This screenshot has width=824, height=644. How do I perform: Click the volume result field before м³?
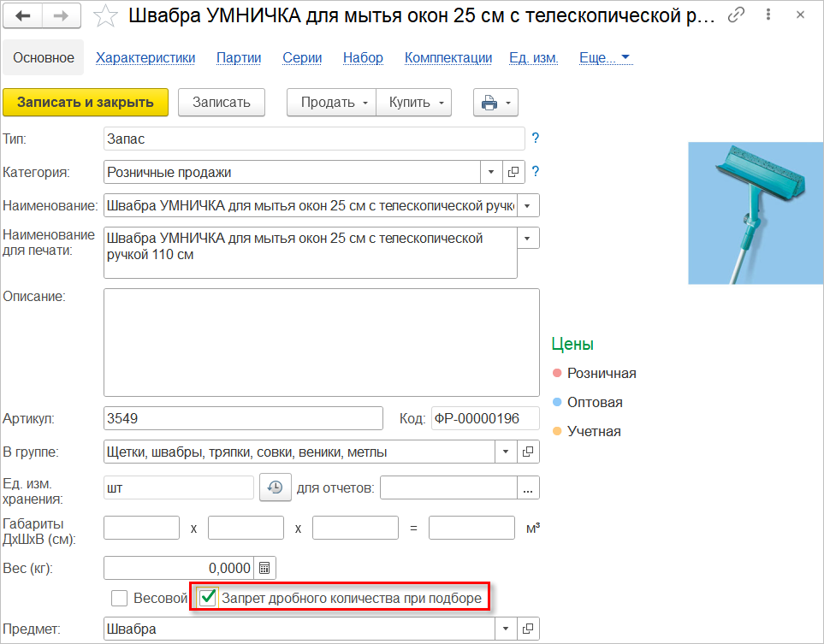pos(471,528)
